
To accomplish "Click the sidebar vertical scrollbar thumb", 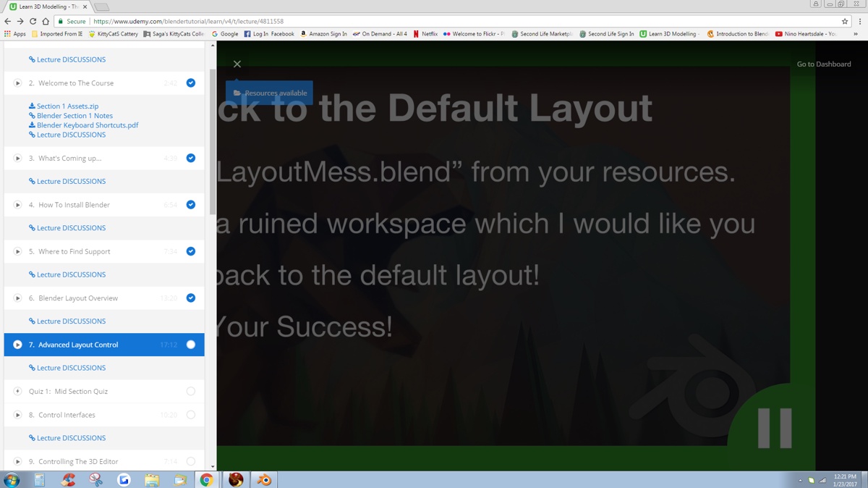I will click(x=213, y=142).
